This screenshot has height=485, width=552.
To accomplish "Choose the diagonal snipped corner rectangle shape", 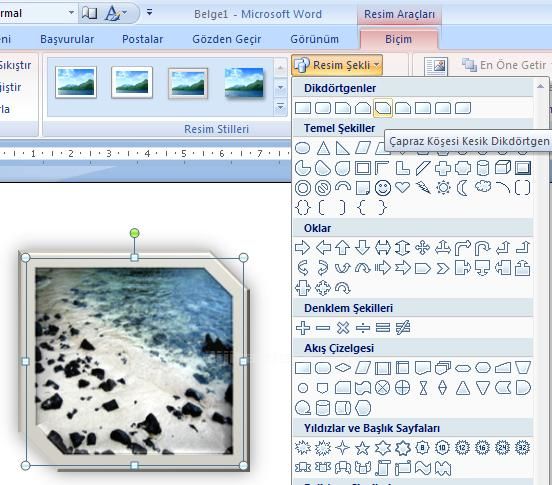I will point(383,108).
